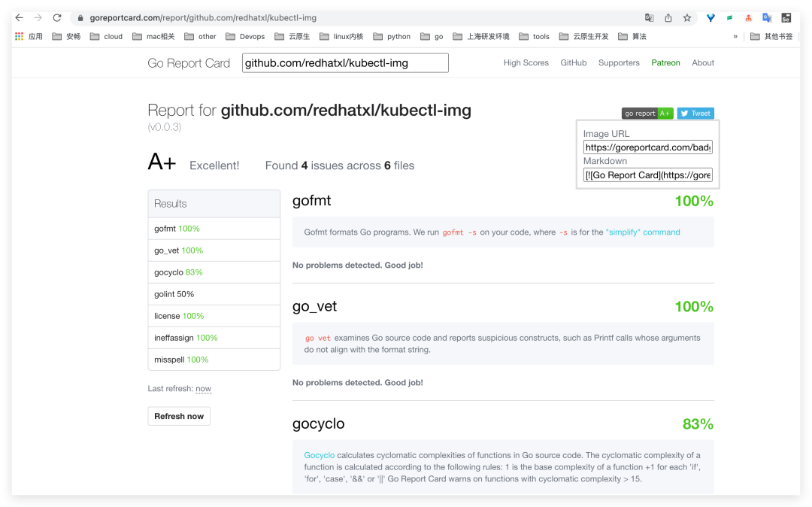Click the Refresh now button
Viewport: 812px width, 507px height.
pos(179,417)
